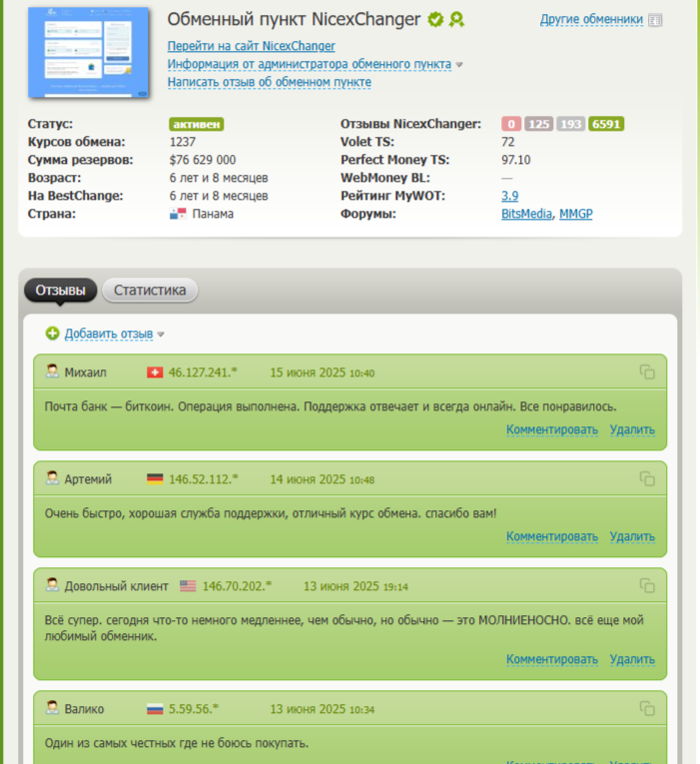Click the red 0 reviews counter
Viewport: 700px width, 764px height.
point(511,124)
